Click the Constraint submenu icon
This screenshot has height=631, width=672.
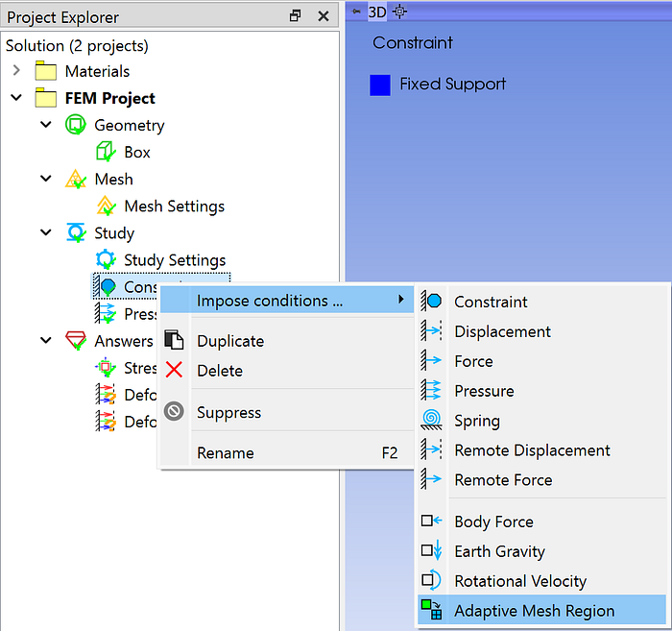432,301
